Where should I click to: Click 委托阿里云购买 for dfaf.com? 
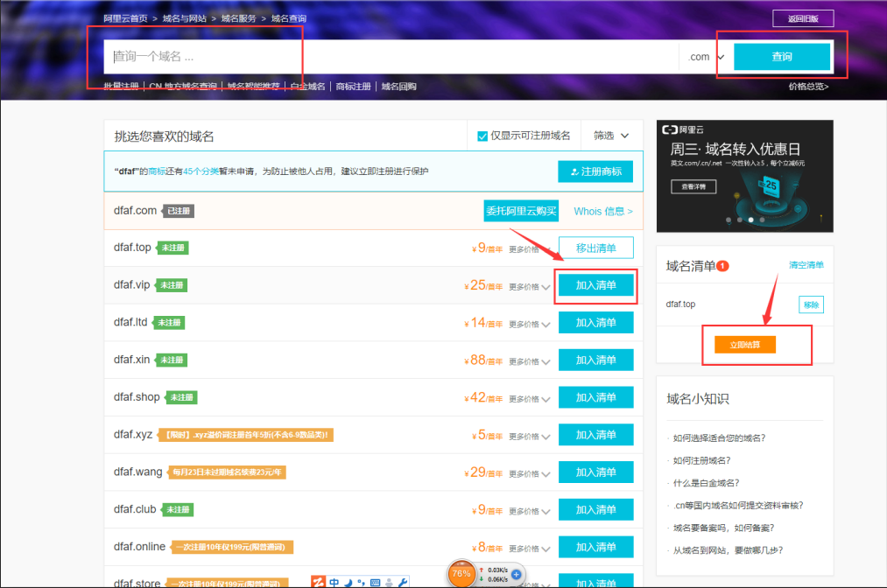point(521,211)
